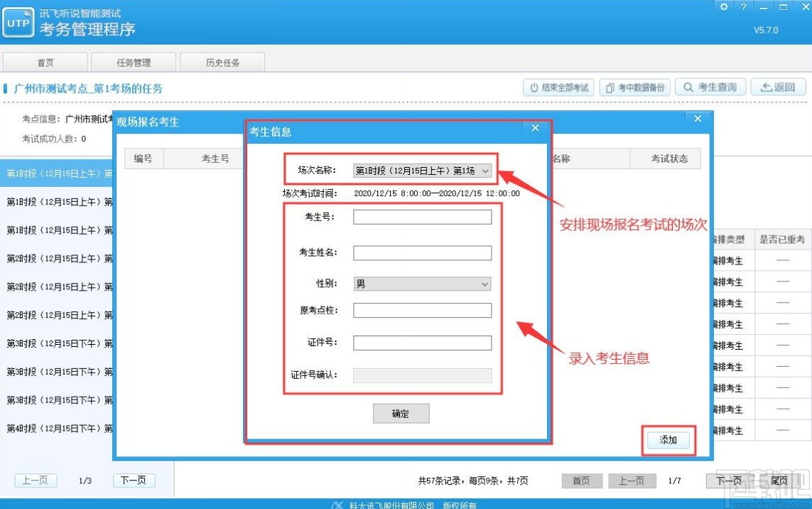The image size is (812, 509).
Task: Click 是否已重考 column header
Action: pyautogui.click(x=782, y=240)
